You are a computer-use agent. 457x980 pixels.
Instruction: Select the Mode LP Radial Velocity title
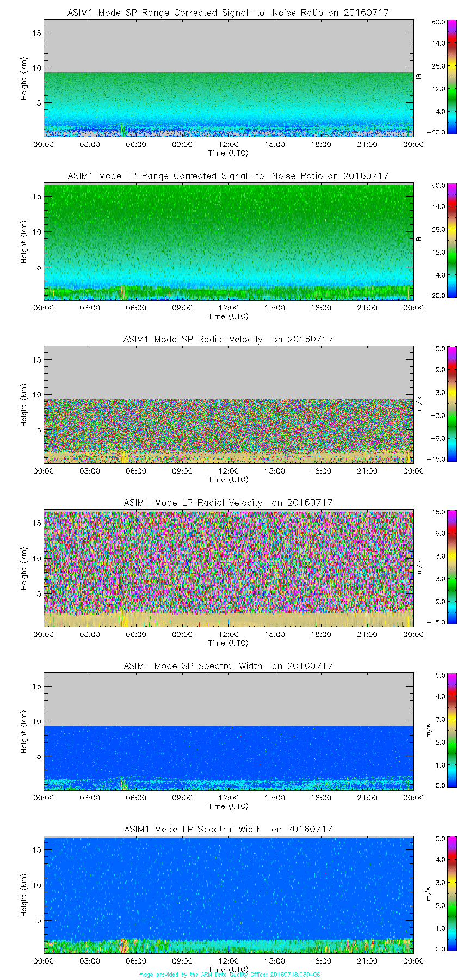(228, 503)
